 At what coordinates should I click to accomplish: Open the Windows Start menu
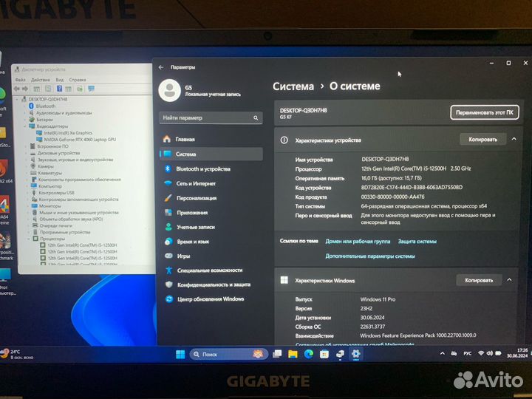180,354
